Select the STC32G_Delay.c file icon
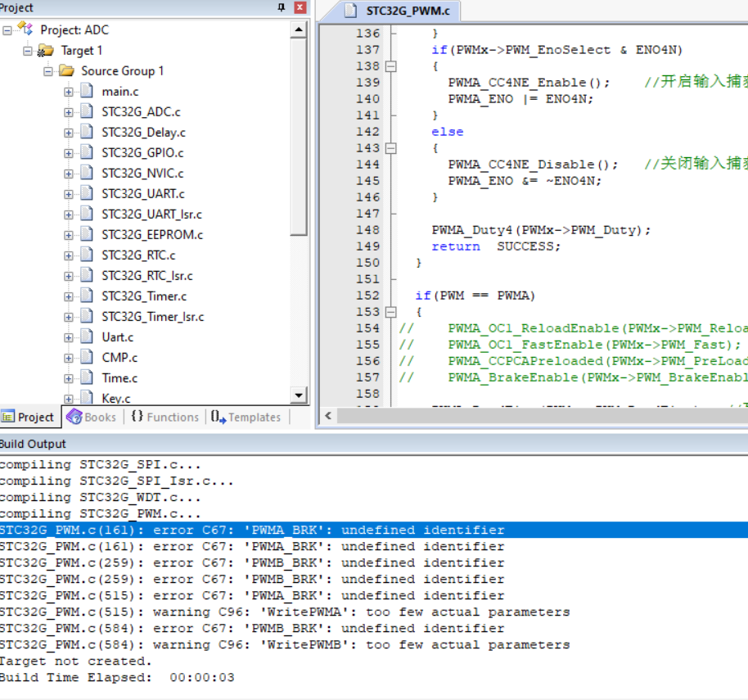748x700 pixels. (87, 131)
